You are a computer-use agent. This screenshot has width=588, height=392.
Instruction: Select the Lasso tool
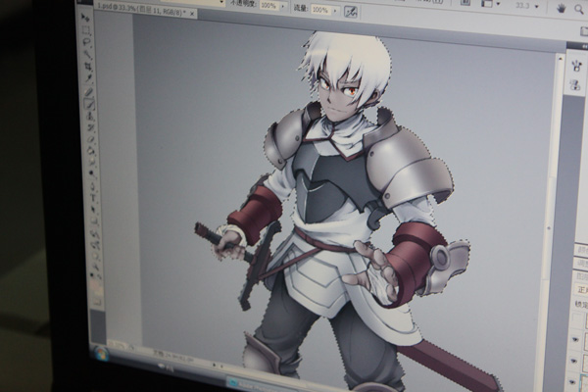coord(86,42)
